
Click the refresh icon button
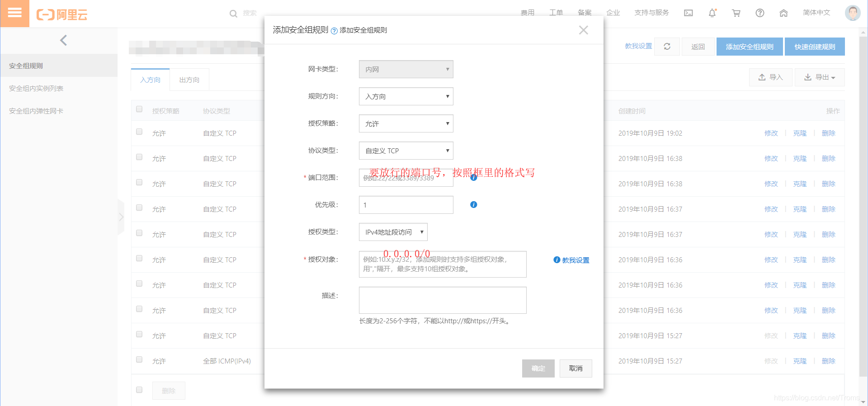click(x=667, y=47)
